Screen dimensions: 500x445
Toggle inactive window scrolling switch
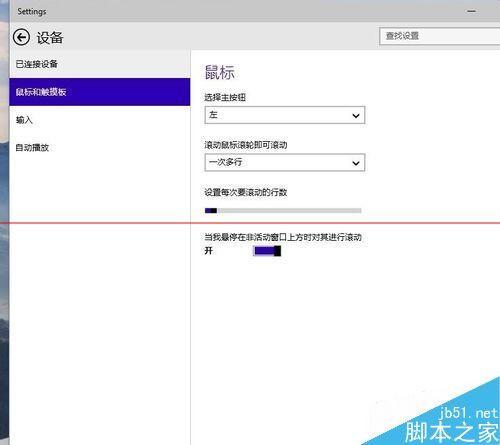(267, 251)
